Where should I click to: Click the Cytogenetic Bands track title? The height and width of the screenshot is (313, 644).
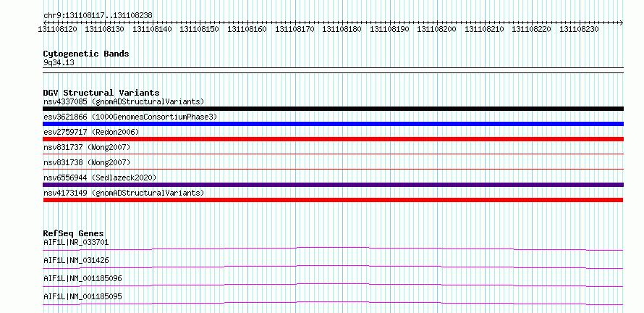tap(86, 54)
